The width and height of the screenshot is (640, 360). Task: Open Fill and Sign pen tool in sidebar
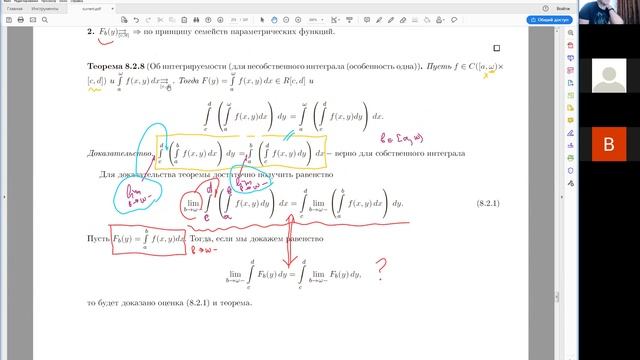pos(571,133)
